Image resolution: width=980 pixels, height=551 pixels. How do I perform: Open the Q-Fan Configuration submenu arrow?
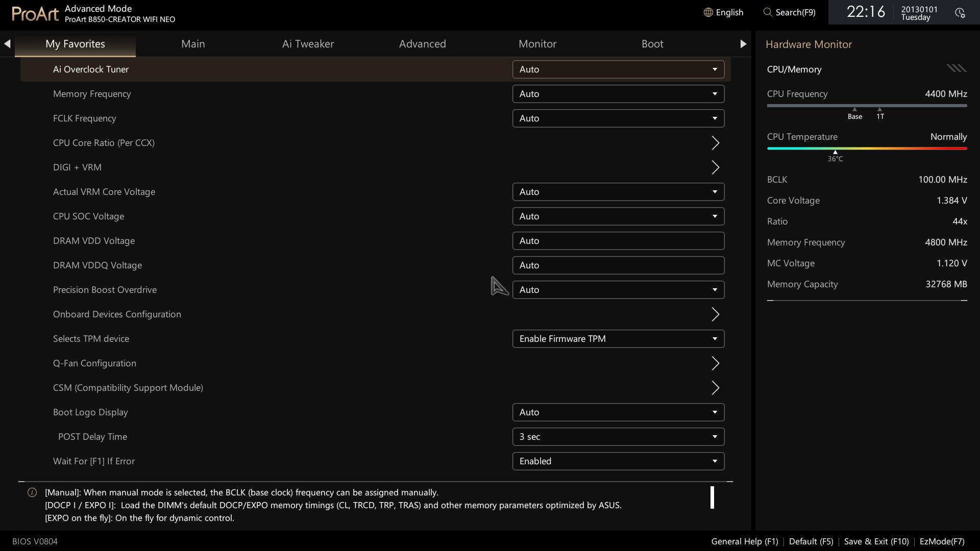click(715, 363)
